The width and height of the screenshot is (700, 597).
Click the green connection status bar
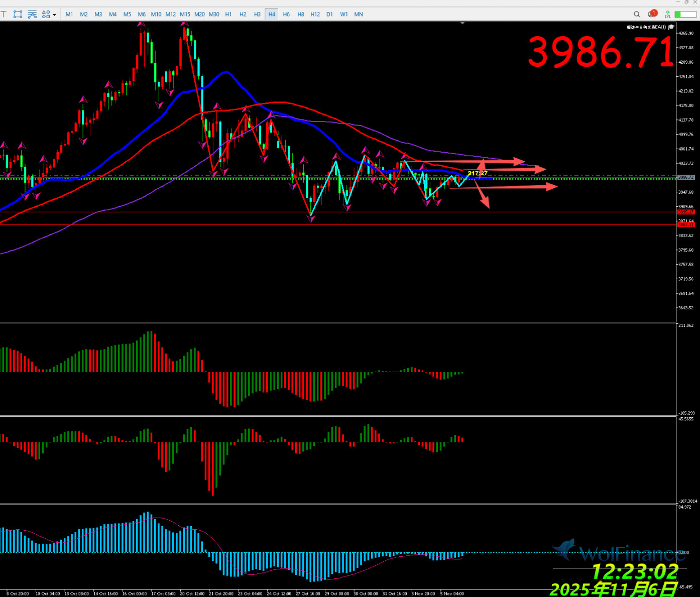coord(685,14)
